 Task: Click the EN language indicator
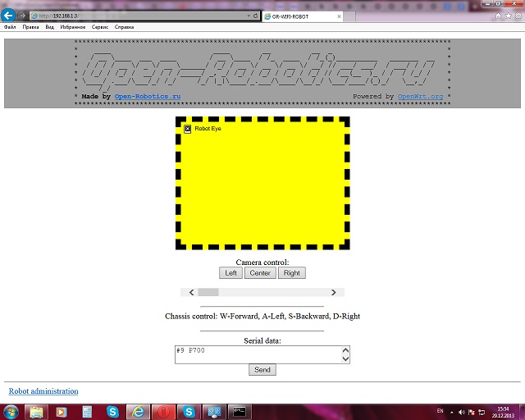(440, 411)
